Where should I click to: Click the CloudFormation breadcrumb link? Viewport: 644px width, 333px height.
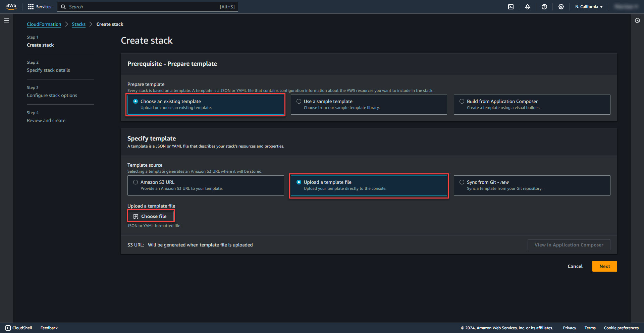click(44, 24)
